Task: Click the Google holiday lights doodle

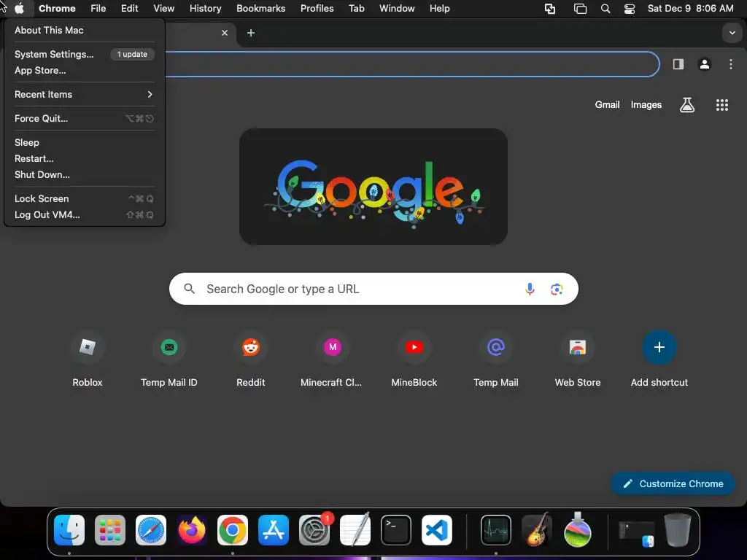Action: pos(373,187)
